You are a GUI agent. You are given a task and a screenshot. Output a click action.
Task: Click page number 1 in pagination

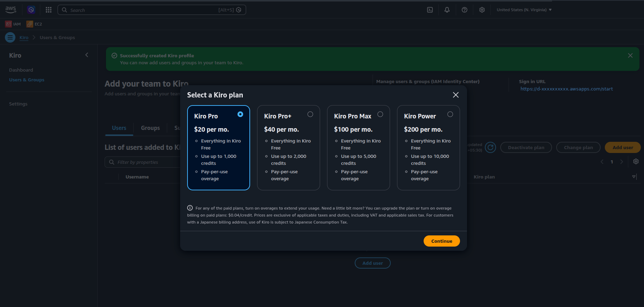tap(612, 162)
